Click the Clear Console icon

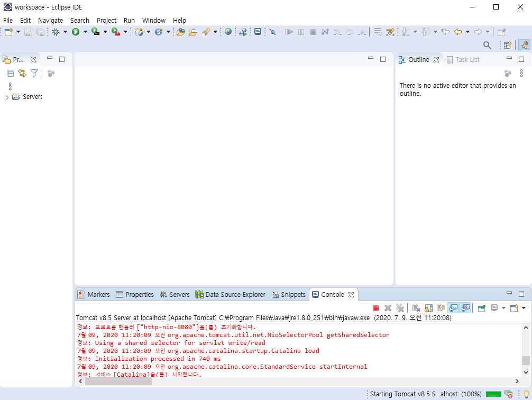point(416,308)
